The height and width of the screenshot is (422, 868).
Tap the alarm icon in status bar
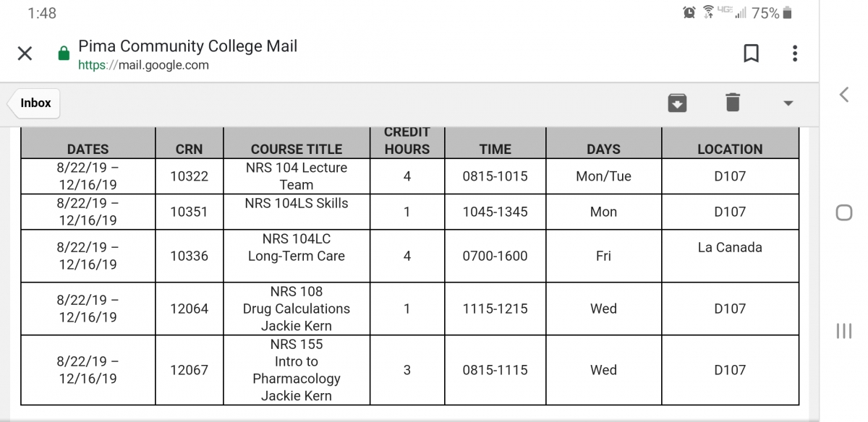689,13
